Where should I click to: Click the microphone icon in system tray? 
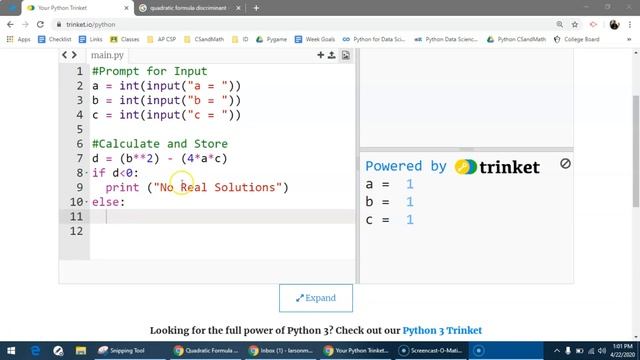point(568,351)
